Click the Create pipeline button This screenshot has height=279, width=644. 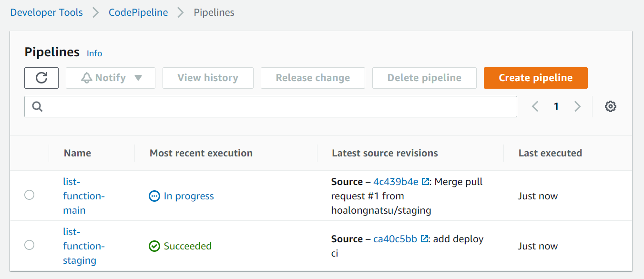(x=535, y=78)
